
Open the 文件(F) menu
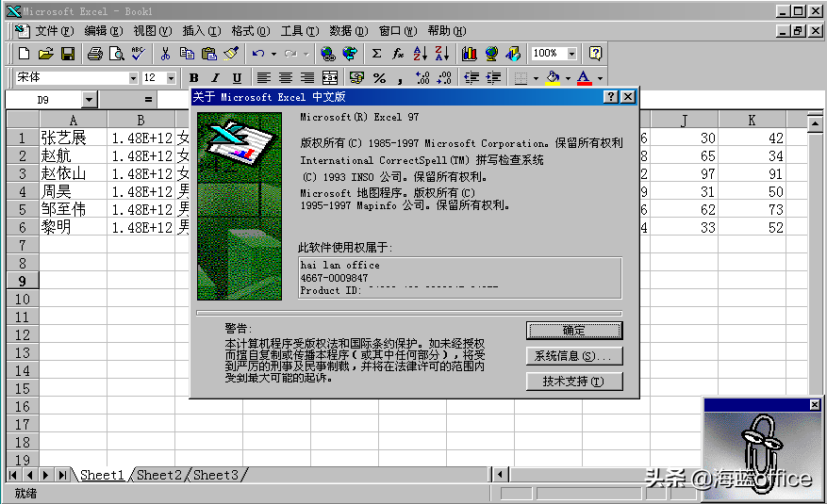[55, 31]
